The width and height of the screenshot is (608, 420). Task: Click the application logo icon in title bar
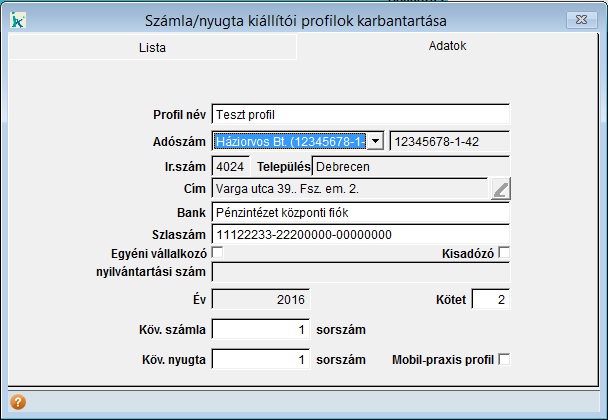[18, 19]
